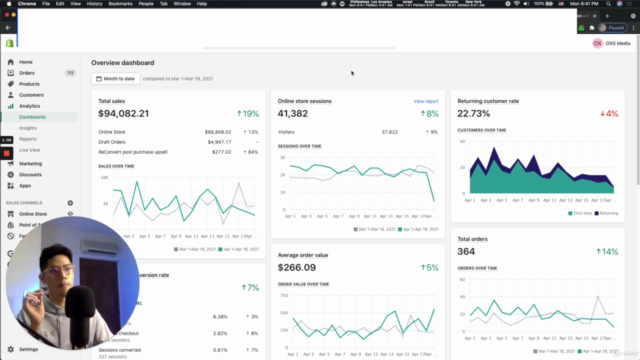
Task: Open Home in the sidebar
Action: (26, 62)
